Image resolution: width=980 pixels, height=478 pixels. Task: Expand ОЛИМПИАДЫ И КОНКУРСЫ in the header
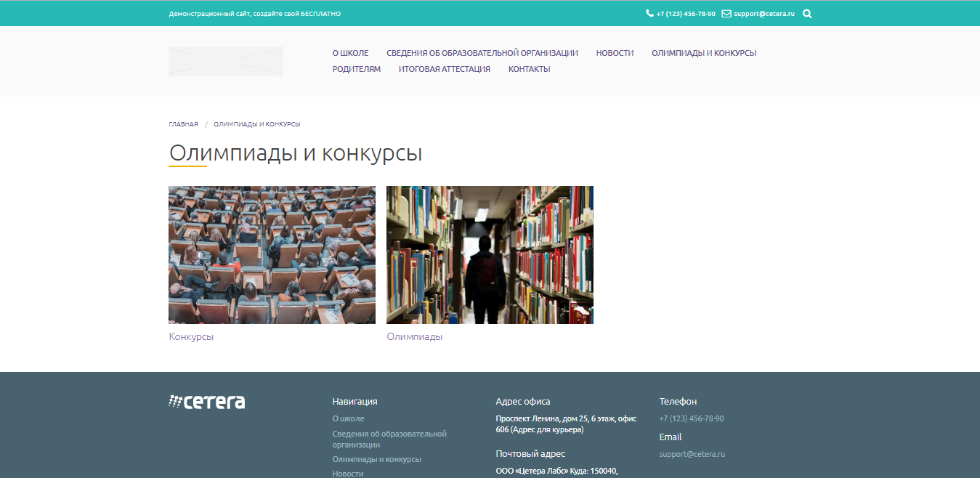pos(703,52)
